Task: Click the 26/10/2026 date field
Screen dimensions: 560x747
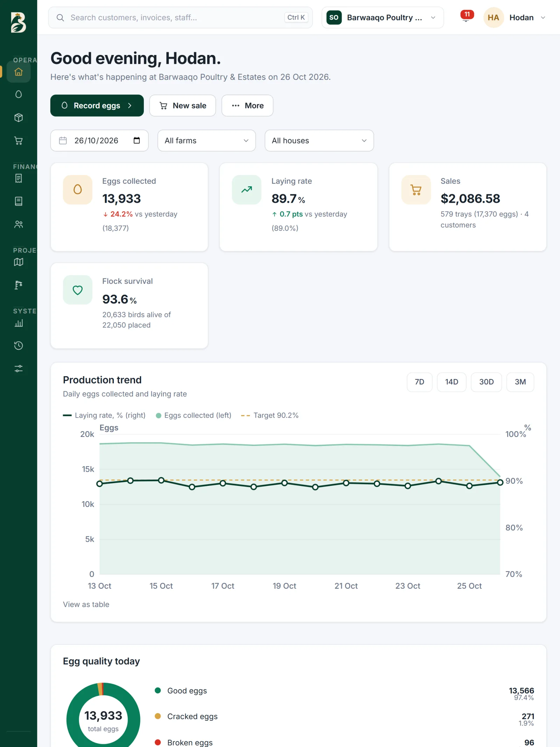Action: 99,140
